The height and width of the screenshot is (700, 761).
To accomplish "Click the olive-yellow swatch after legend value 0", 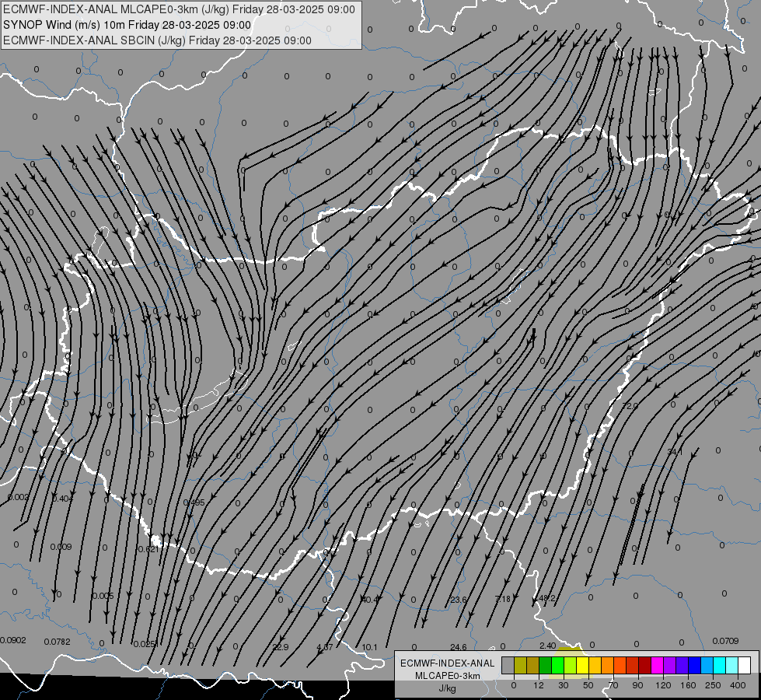I will tap(520, 665).
